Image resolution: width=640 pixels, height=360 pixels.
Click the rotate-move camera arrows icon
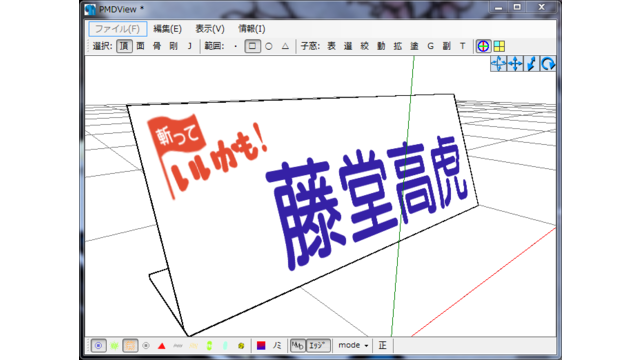point(498,64)
